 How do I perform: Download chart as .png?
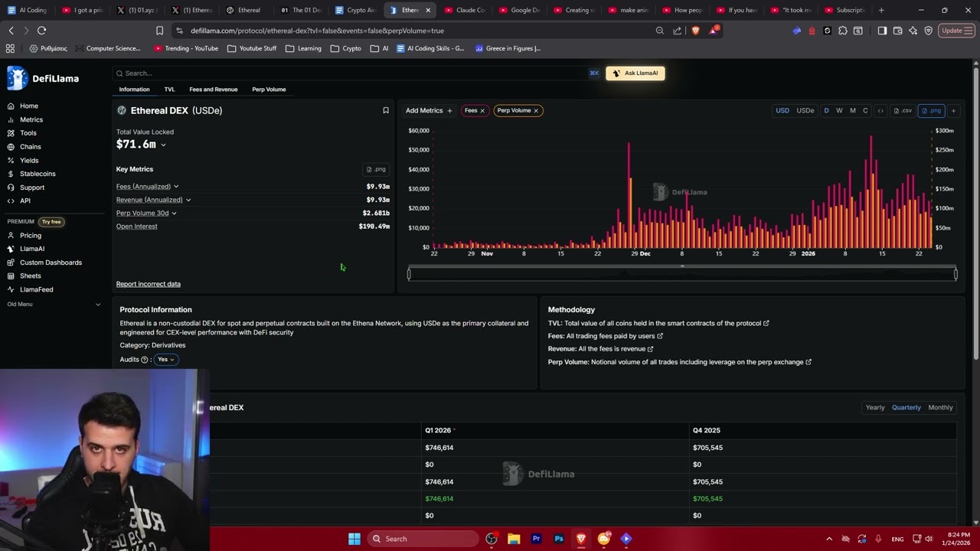click(x=932, y=110)
